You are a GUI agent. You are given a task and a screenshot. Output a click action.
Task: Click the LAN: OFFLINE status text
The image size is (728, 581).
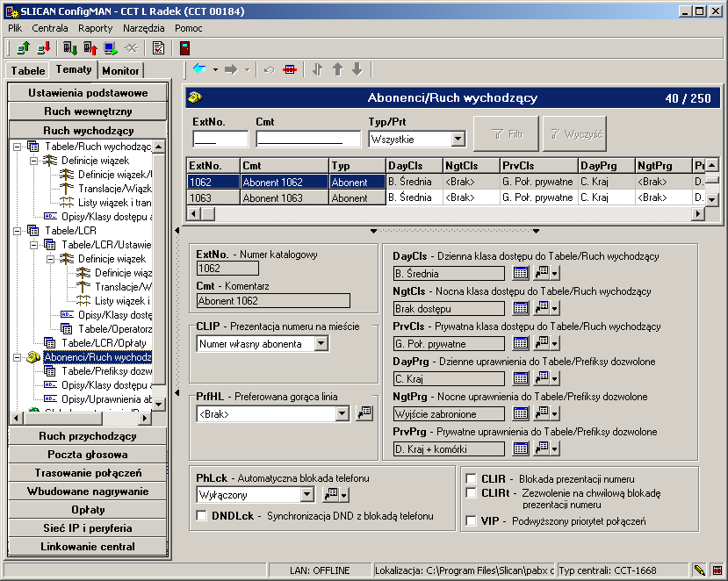(x=320, y=570)
